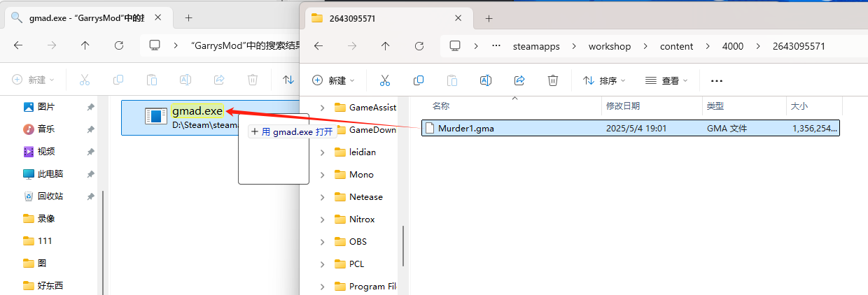868x295 pixels.
Task: Open the more options ellipsis menu
Action: pyautogui.click(x=716, y=80)
